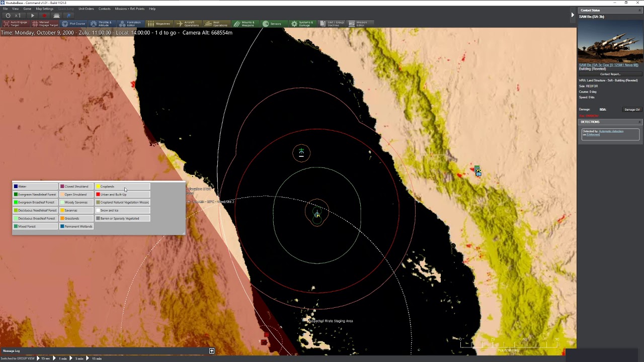Run simulation for 15 sec
The width and height of the screenshot is (644, 362).
(x=44, y=358)
